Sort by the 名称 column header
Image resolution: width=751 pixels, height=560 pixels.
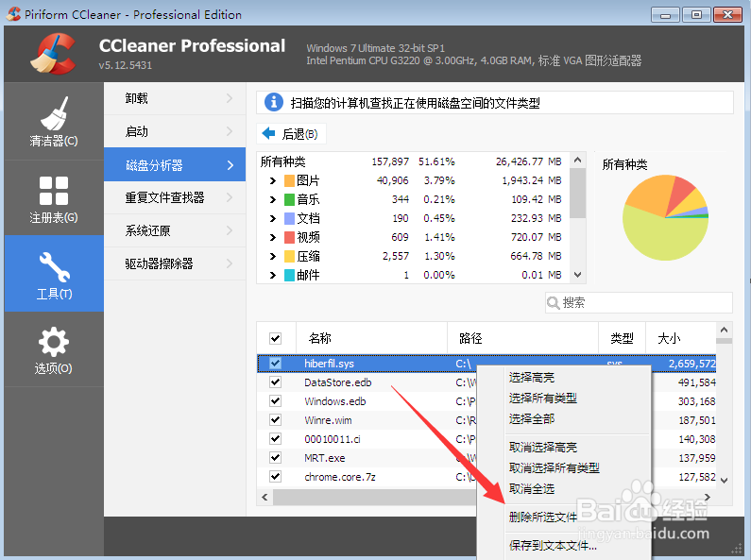pos(371,338)
